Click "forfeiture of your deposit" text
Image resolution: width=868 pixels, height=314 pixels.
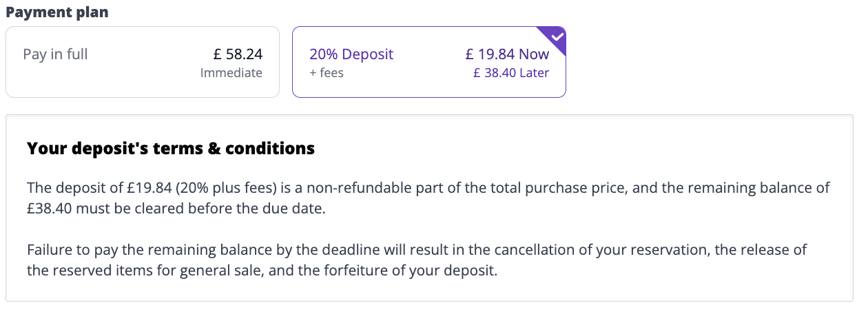pyautogui.click(x=416, y=271)
